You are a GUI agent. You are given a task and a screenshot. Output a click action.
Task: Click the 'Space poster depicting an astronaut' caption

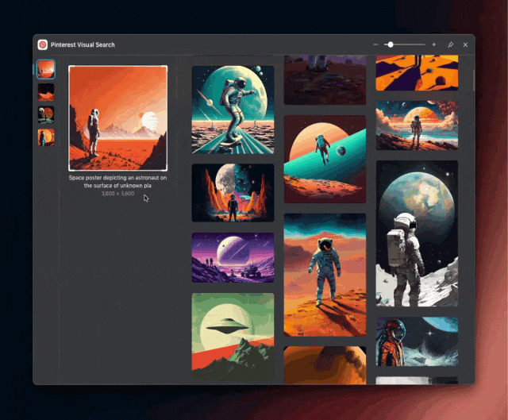(117, 182)
